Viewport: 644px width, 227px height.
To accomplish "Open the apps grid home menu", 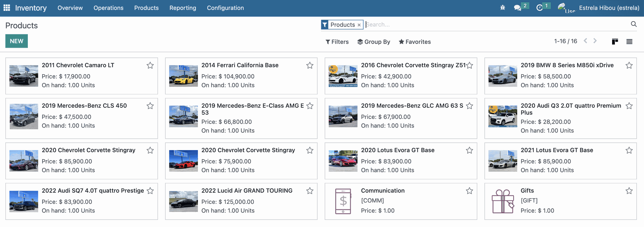I will [x=7, y=8].
